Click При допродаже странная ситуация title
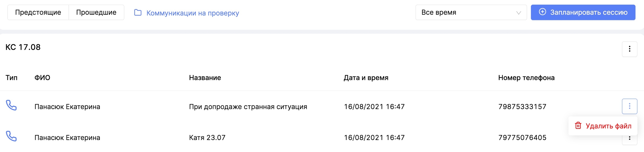Screen dimensions: 644x152 [248, 107]
